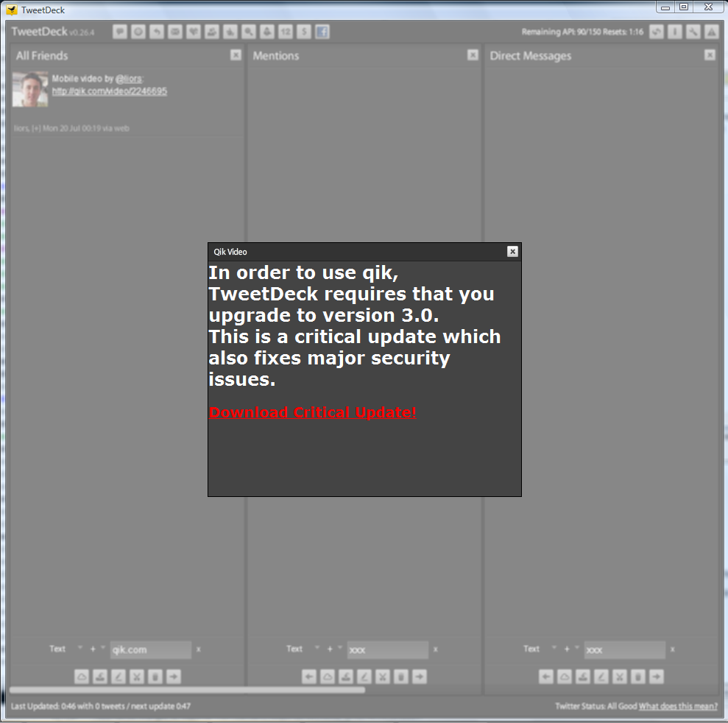Click the right arrow icon under Mentions column
The width and height of the screenshot is (728, 723).
tap(420, 677)
